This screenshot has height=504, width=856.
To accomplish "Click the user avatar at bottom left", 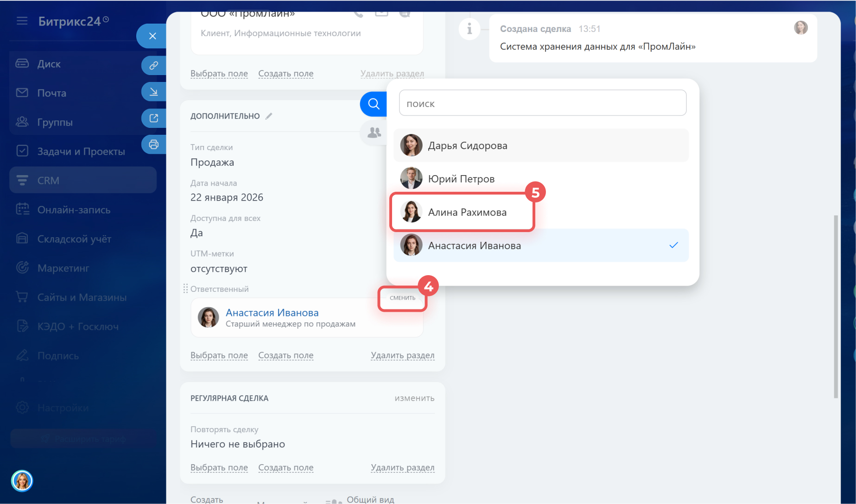I will pyautogui.click(x=22, y=481).
